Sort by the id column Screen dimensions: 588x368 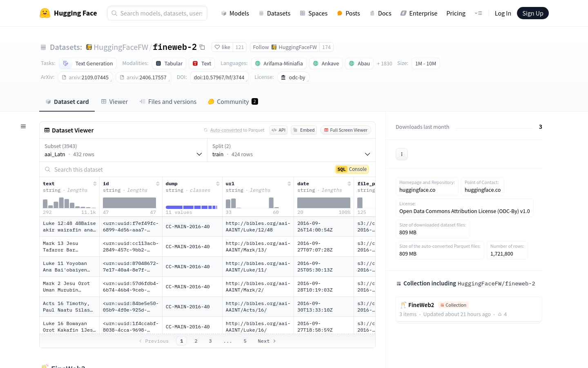158,184
